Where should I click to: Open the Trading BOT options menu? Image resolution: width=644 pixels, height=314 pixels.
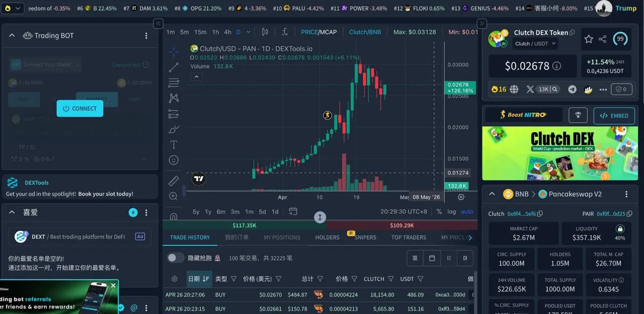click(x=146, y=36)
